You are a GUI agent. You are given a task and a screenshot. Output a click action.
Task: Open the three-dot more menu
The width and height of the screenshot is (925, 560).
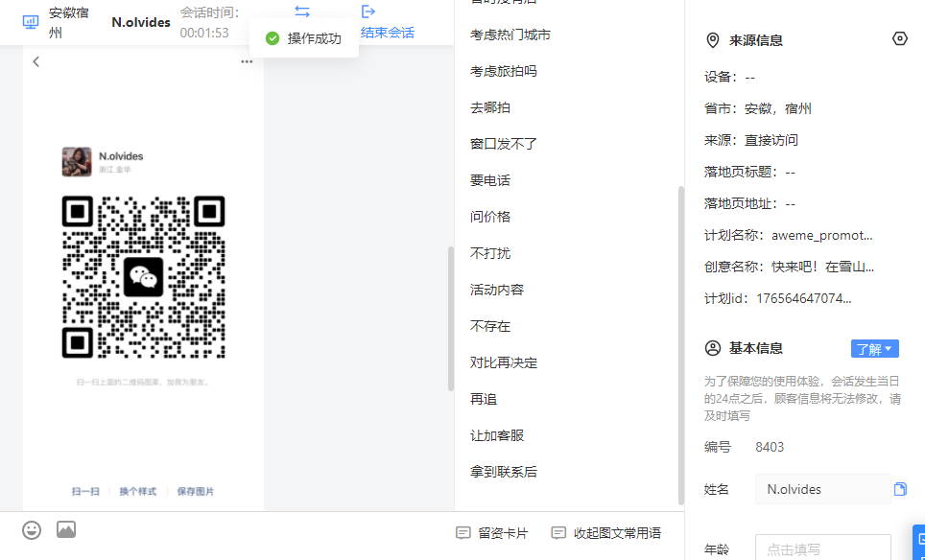point(247,62)
